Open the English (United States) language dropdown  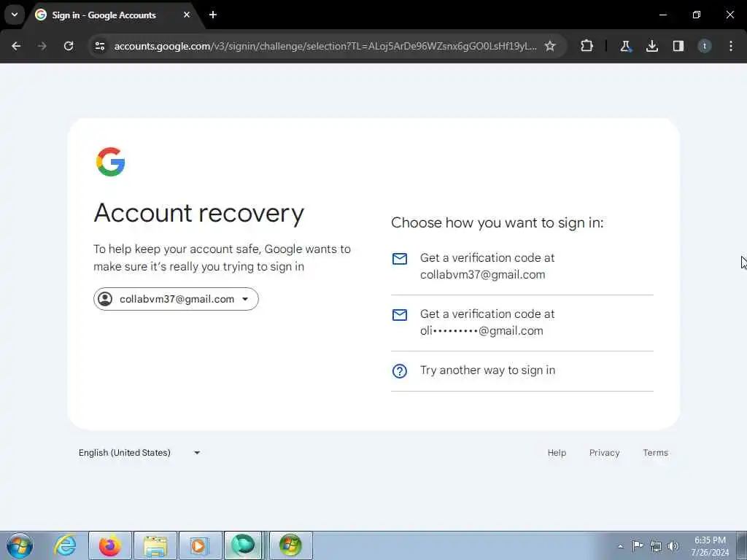tap(139, 453)
